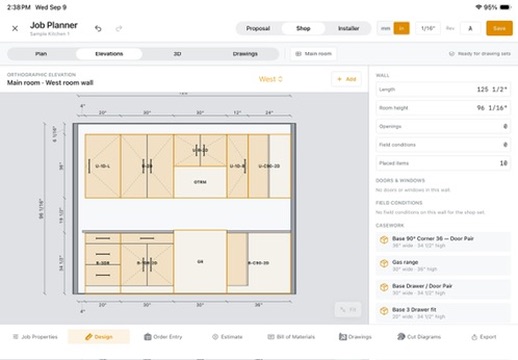Open Bill of Materials
The width and height of the screenshot is (518, 360).
click(x=291, y=337)
